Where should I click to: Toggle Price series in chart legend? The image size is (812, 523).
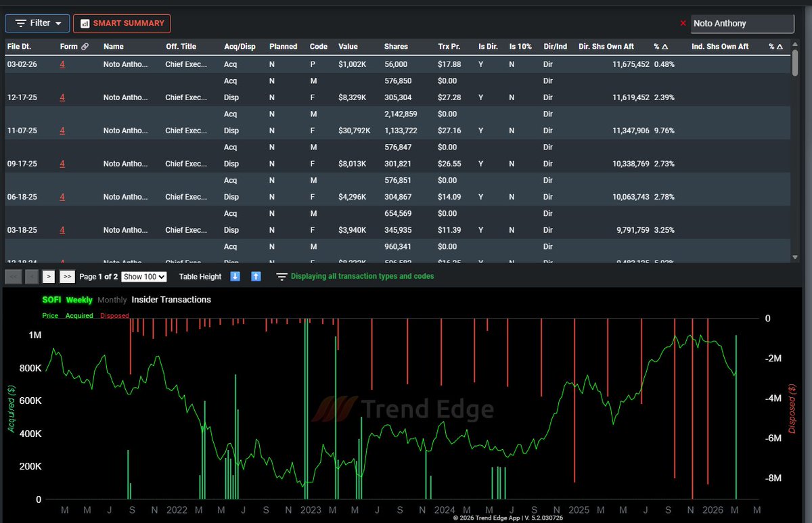(50, 315)
